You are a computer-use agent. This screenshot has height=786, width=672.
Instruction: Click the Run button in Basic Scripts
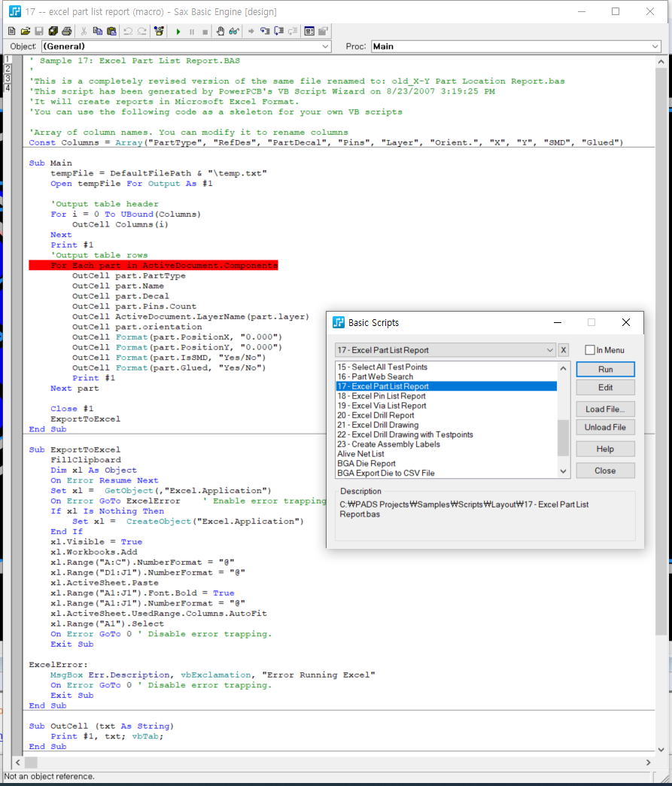[x=605, y=370]
